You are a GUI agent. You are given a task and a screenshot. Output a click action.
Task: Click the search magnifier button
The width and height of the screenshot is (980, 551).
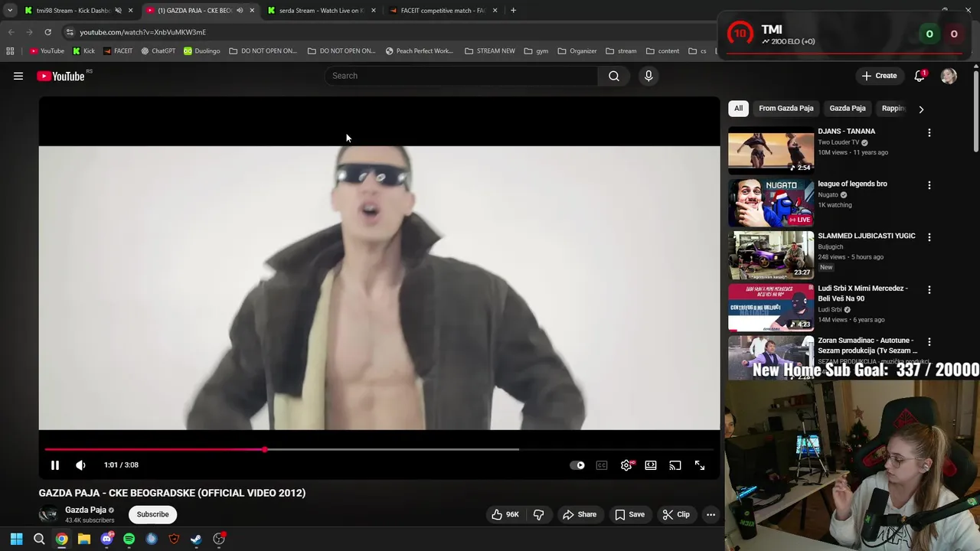[614, 76]
